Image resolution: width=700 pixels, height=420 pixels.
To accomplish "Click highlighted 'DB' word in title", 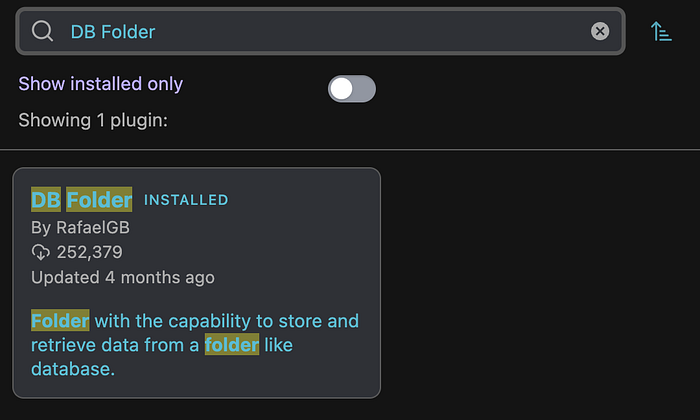I will (46, 200).
